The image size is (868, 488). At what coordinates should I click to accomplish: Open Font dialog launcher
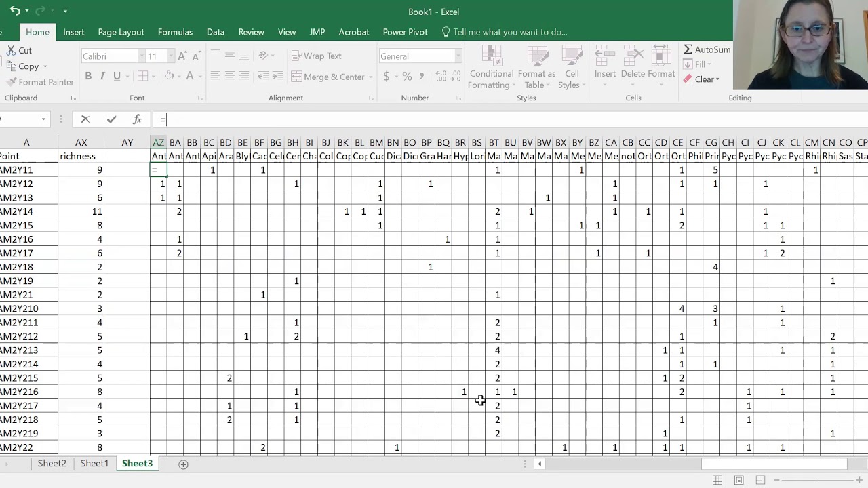pos(200,98)
